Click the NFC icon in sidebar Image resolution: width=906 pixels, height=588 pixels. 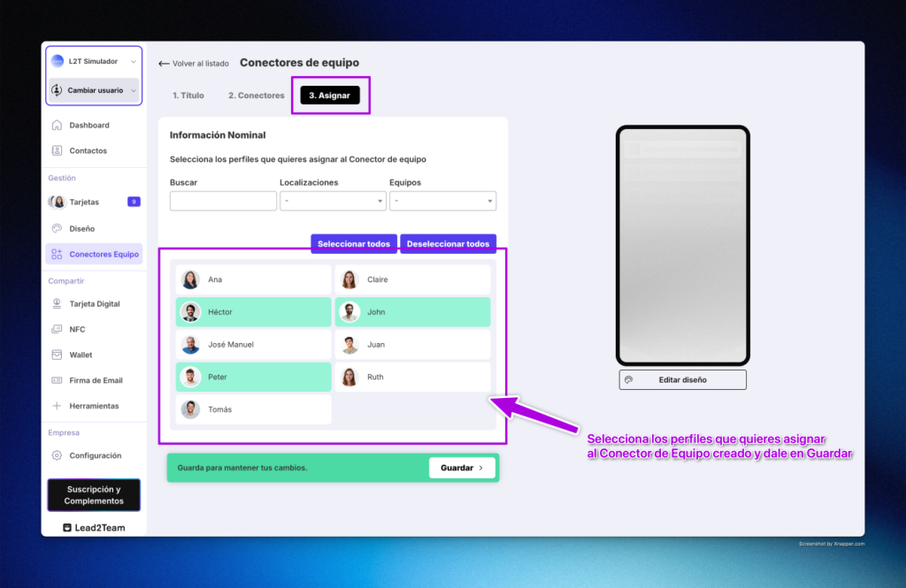57,330
